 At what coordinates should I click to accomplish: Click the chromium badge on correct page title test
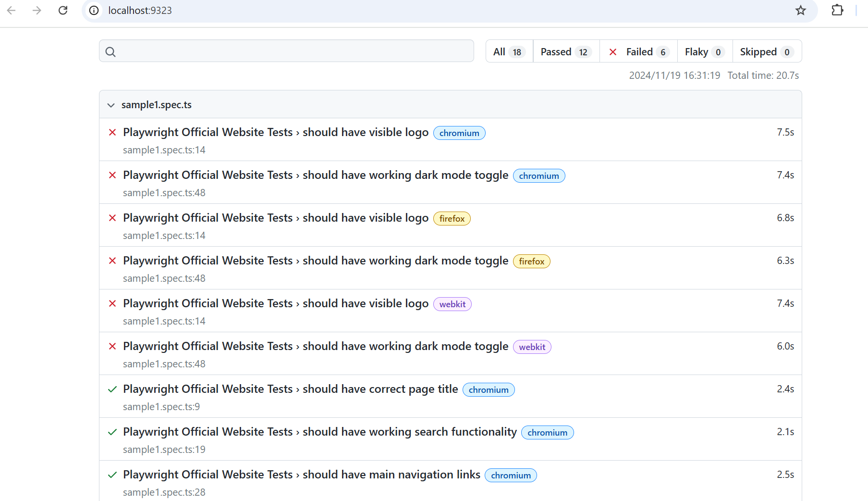[489, 389]
